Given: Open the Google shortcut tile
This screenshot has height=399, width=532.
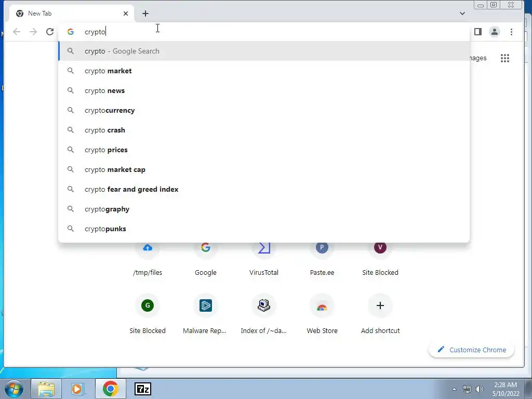Looking at the screenshot, I should pos(206,260).
